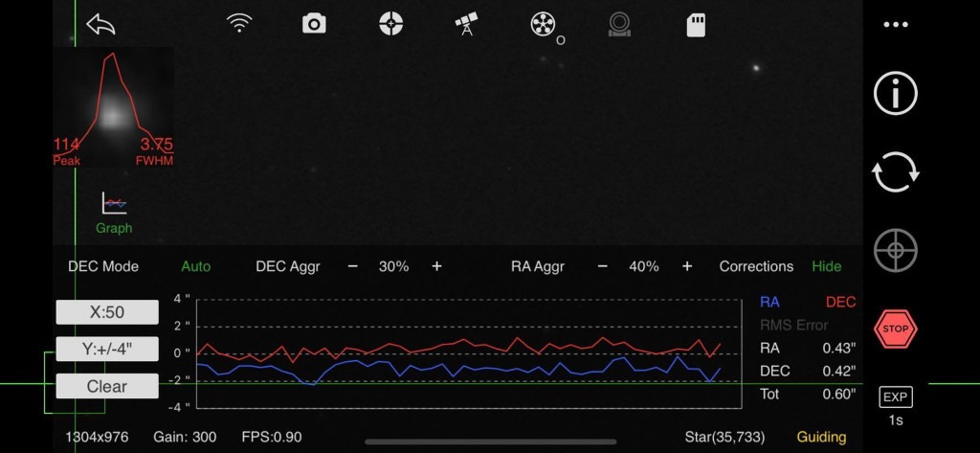Toggle DEC Mode Auto setting
Screen dimensions: 980x453
[195, 266]
